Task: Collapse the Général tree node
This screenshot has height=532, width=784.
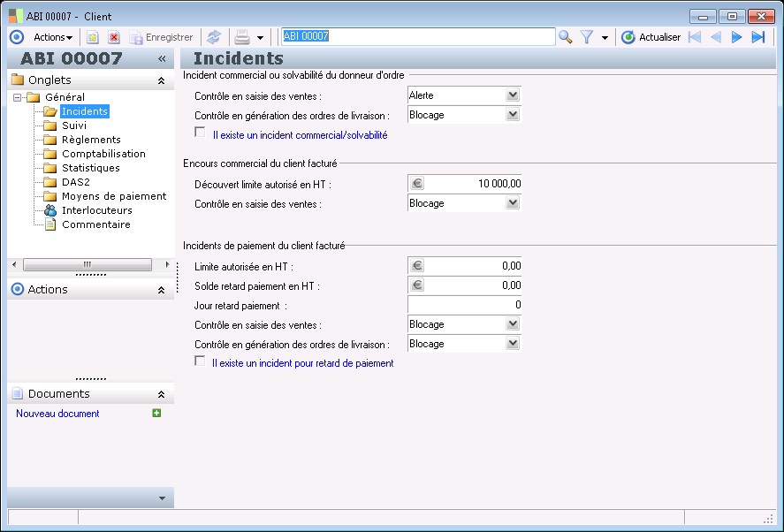Action: (x=18, y=97)
